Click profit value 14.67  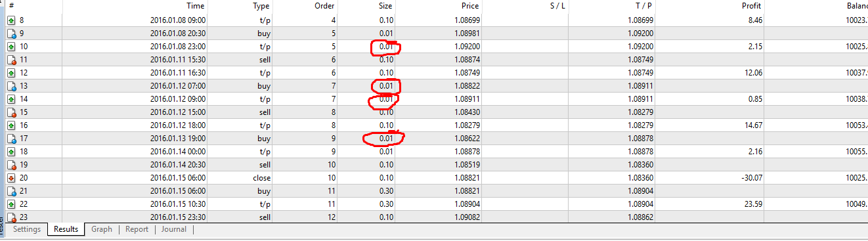pos(753,125)
